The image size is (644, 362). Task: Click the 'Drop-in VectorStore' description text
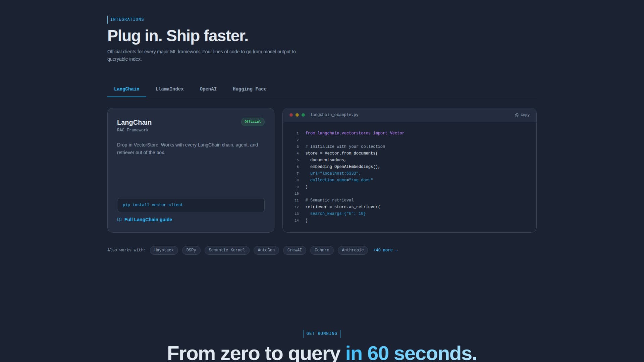point(187,149)
